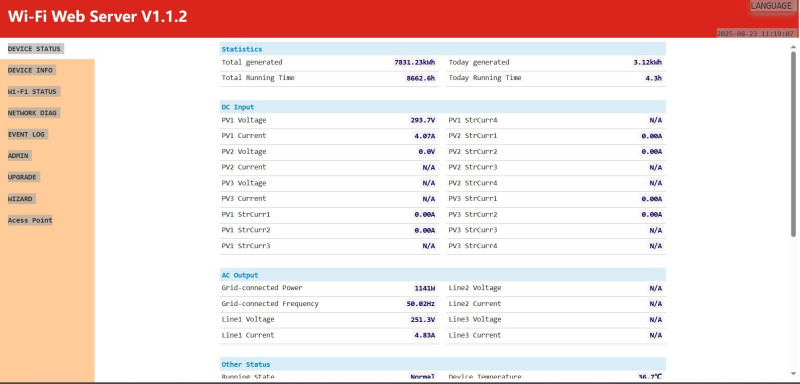
Task: Open the EVENT LOG page
Action: coord(27,135)
